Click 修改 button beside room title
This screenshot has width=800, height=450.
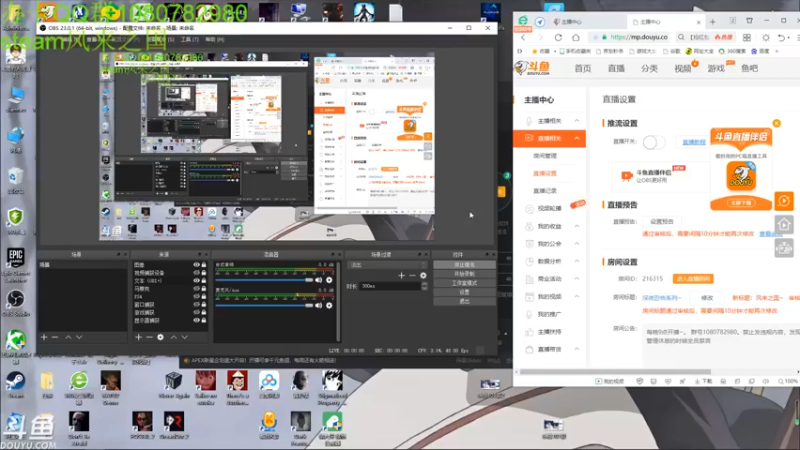point(707,297)
